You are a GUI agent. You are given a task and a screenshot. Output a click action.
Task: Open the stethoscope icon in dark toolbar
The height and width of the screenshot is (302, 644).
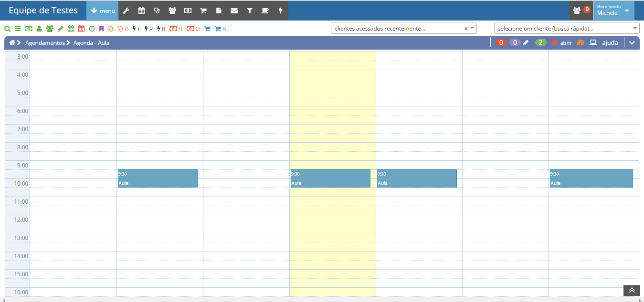[157, 10]
